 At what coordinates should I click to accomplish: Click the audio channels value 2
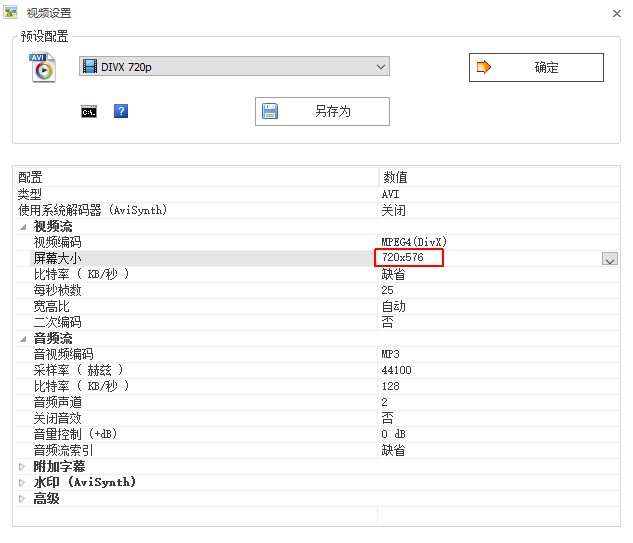point(384,402)
